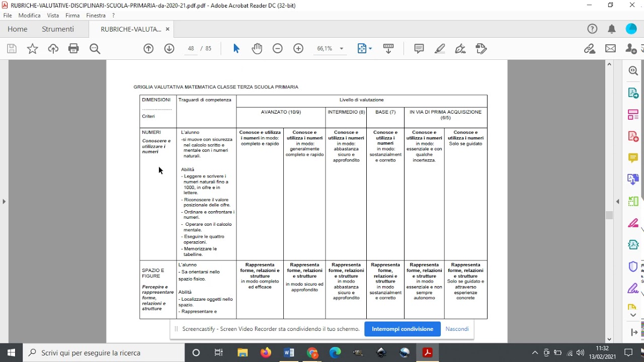
Task: Open the Vista menu
Action: coord(53,16)
